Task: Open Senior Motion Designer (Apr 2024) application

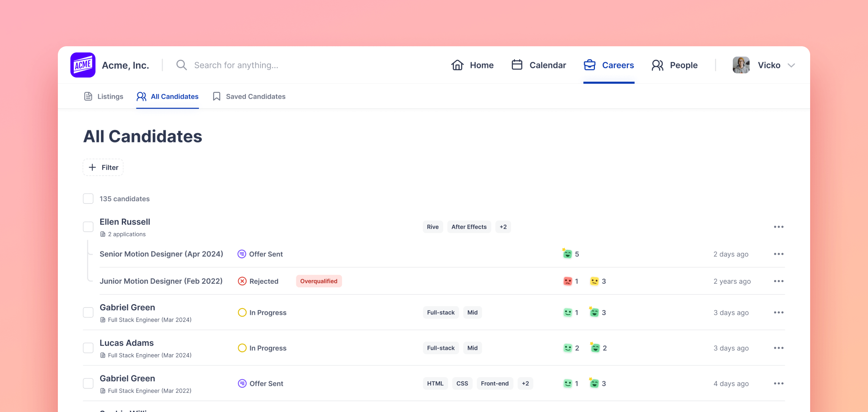Action: pyautogui.click(x=161, y=254)
